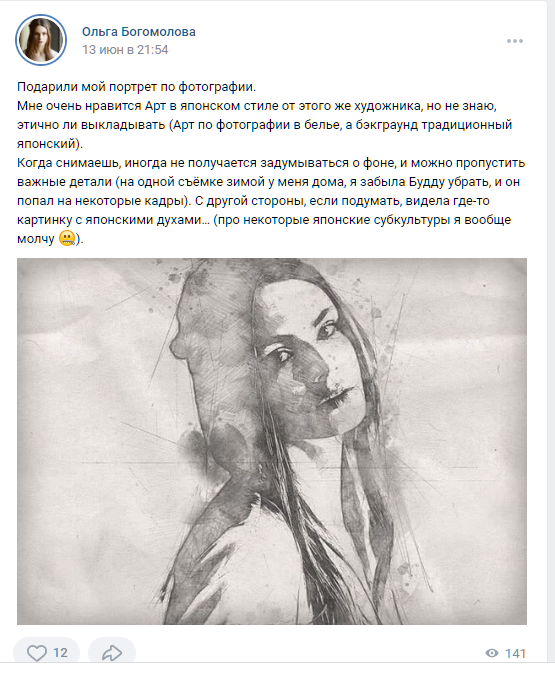Open the pencil sketch portrait image

point(272,441)
